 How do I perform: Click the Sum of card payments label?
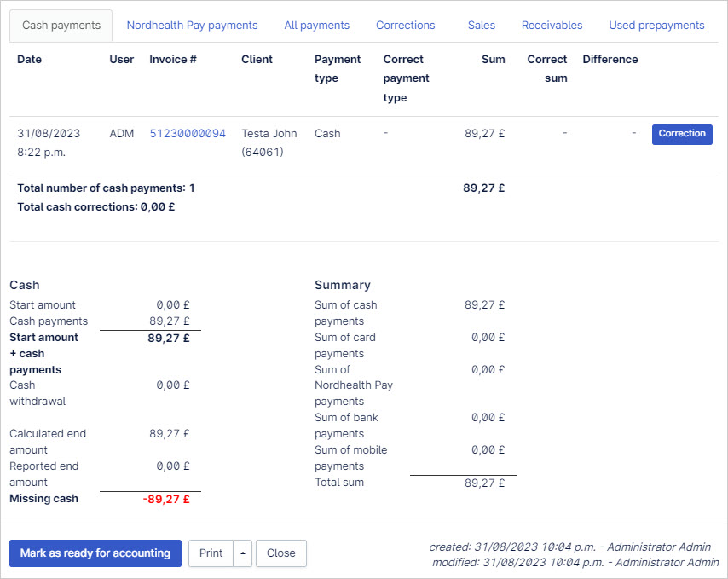point(345,345)
